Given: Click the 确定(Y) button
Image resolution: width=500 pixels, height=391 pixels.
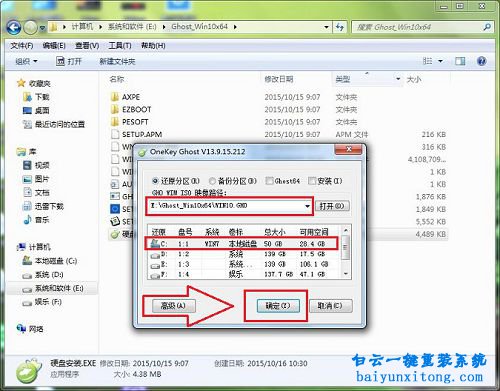Looking at the screenshot, I should pos(278,306).
